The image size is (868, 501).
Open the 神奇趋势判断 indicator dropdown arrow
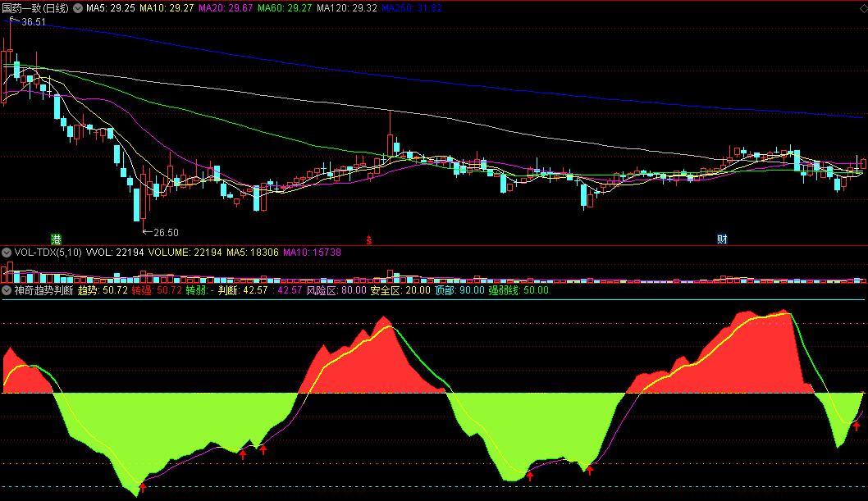7,290
